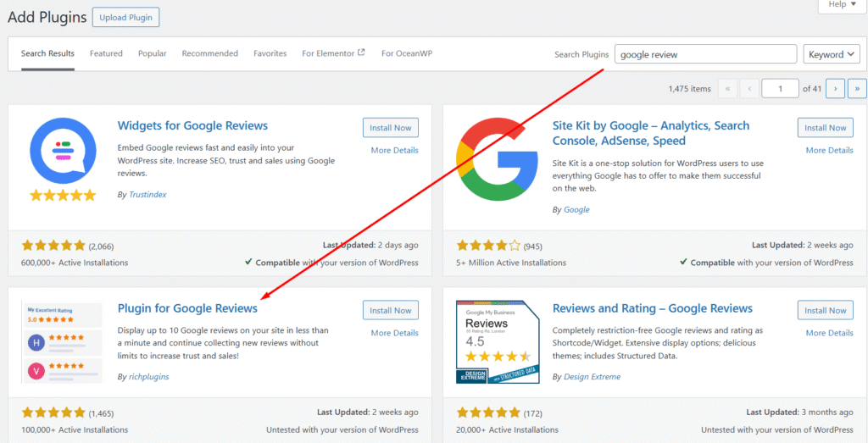Screen dimensions: 868x443
Task: Open the Trustindex author link
Action: click(x=147, y=195)
